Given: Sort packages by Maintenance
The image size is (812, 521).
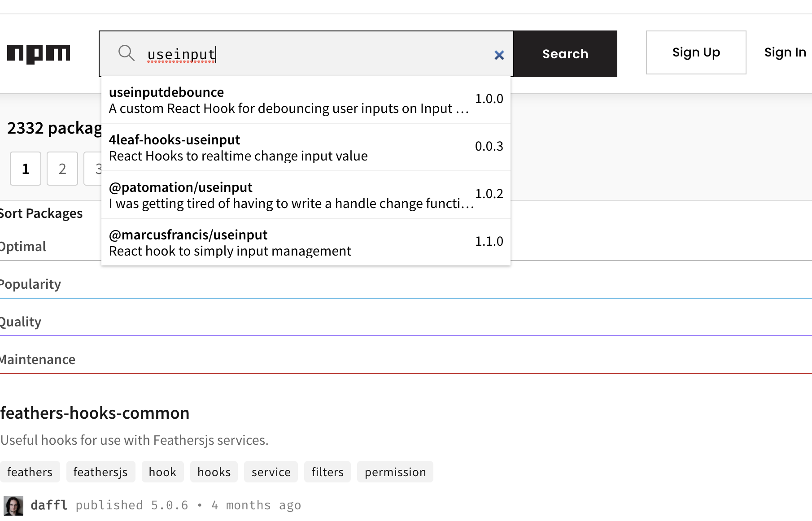Looking at the screenshot, I should pos(37,359).
